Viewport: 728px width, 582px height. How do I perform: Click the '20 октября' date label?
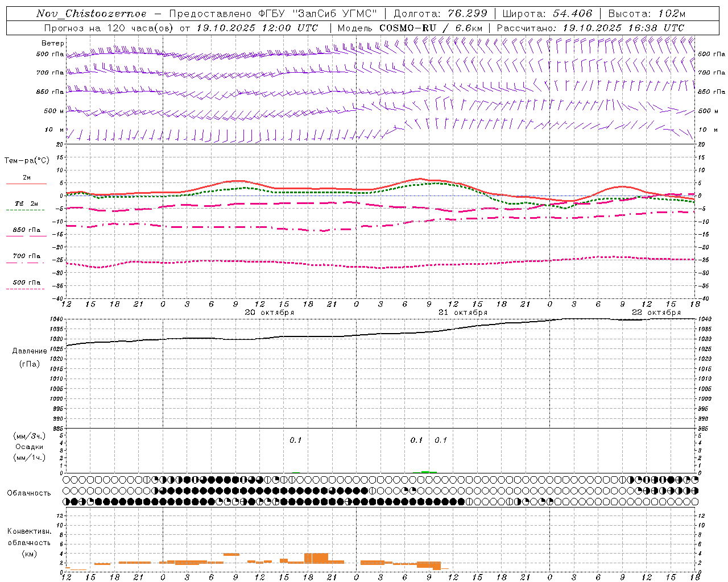point(270,313)
